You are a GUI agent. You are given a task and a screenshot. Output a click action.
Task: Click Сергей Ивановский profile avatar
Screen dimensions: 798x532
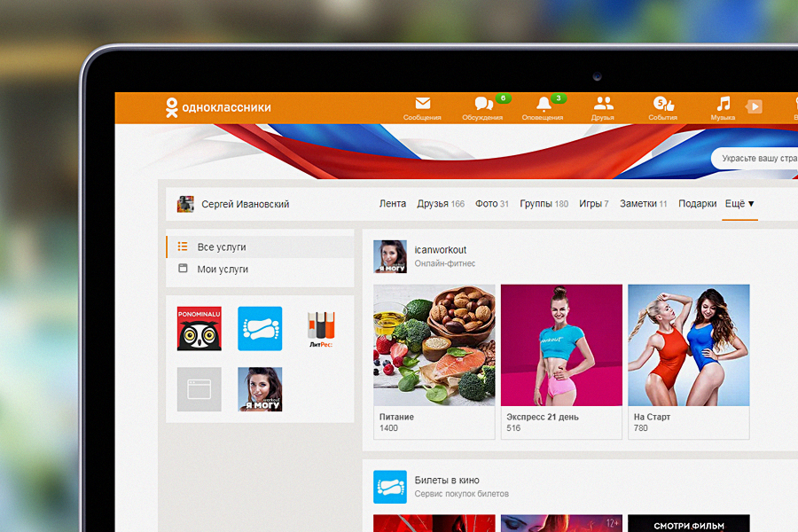pyautogui.click(x=185, y=204)
